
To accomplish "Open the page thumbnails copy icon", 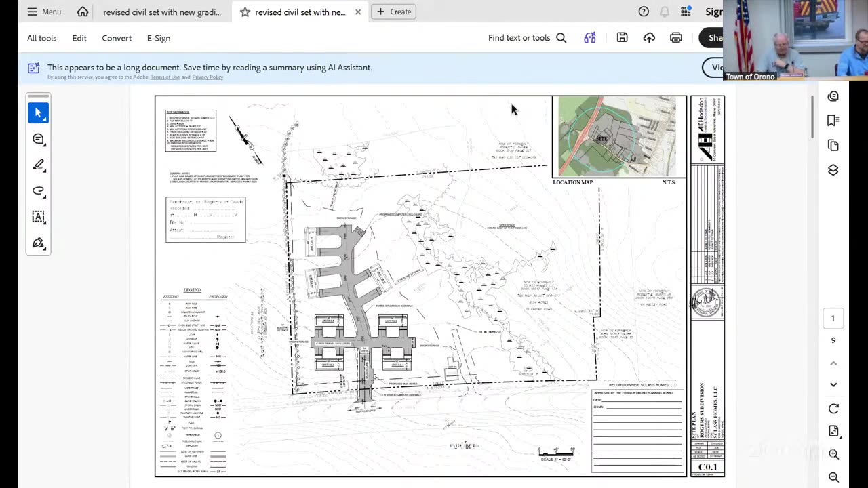I will click(833, 145).
